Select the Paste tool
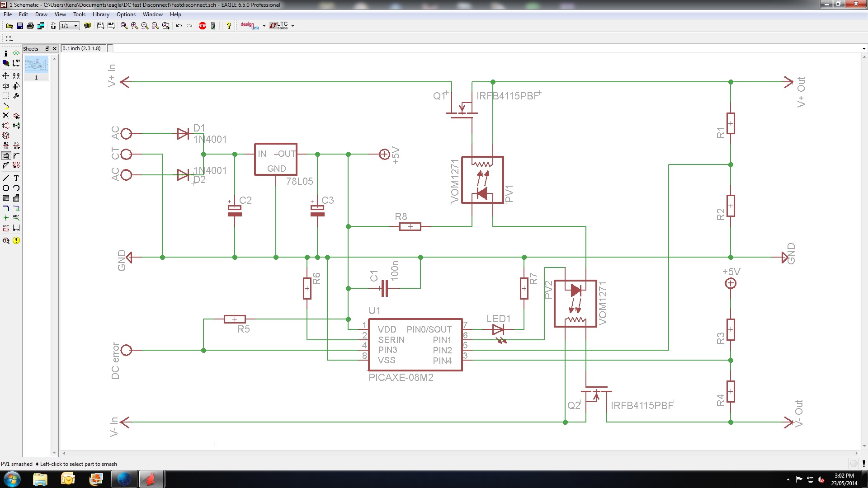Screen dimensions: 868x488 coord(6,106)
